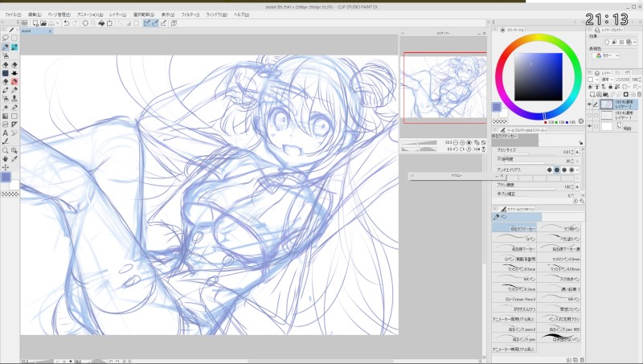This screenshot has height=364, width=643.
Task: Choose the strongest anti-aliasing option
Action: [571, 170]
